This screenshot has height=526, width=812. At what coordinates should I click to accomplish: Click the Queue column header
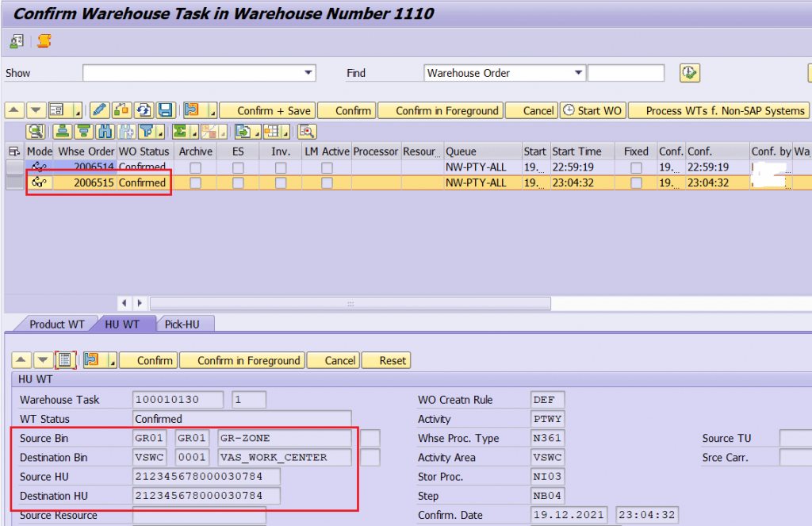pyautogui.click(x=483, y=152)
